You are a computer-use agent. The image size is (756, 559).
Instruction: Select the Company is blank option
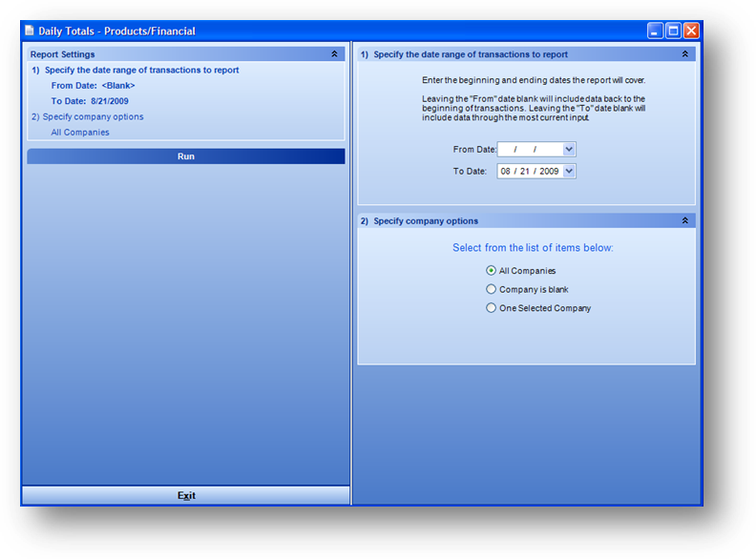pyautogui.click(x=491, y=289)
